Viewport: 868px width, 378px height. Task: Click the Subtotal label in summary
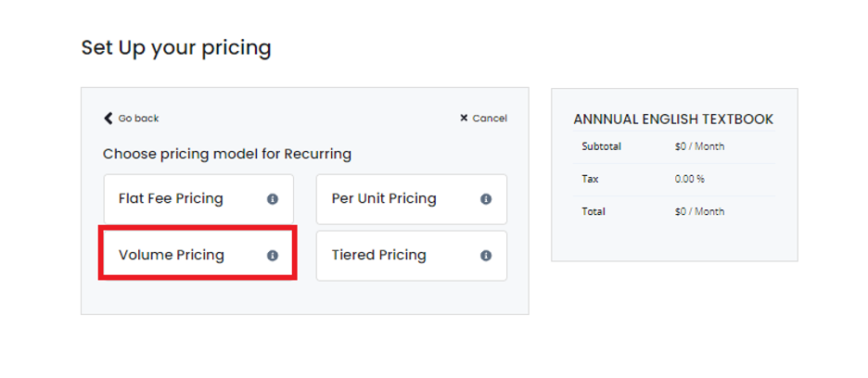(601, 146)
